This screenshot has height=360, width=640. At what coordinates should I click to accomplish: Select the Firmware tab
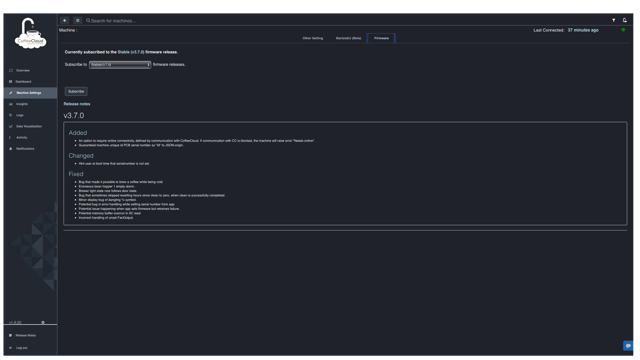381,38
